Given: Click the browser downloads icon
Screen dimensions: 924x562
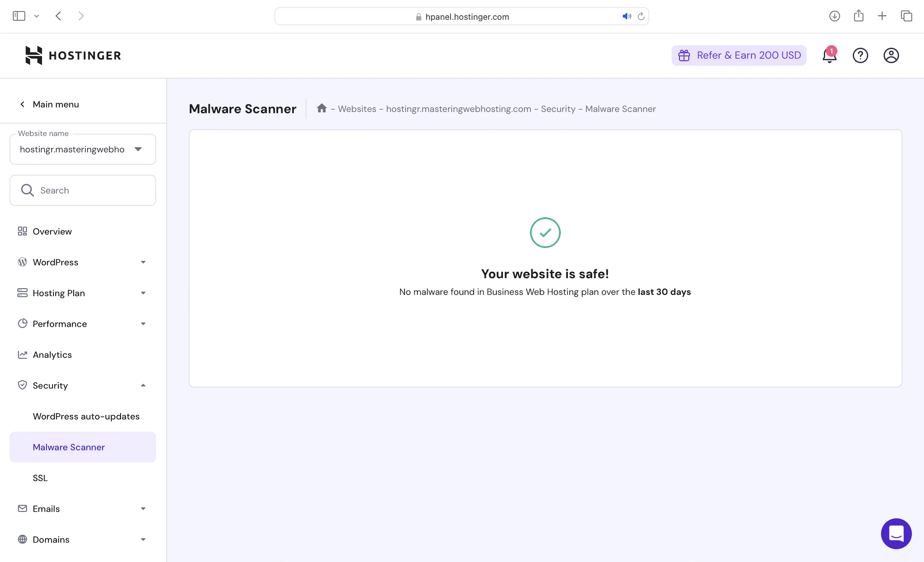Looking at the screenshot, I should (834, 16).
